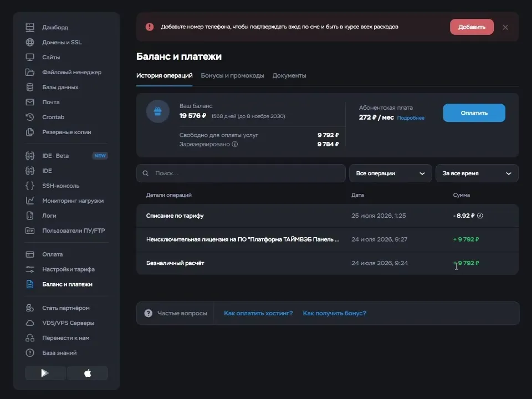Open the folder icon for Файловый менеджер

click(x=30, y=72)
